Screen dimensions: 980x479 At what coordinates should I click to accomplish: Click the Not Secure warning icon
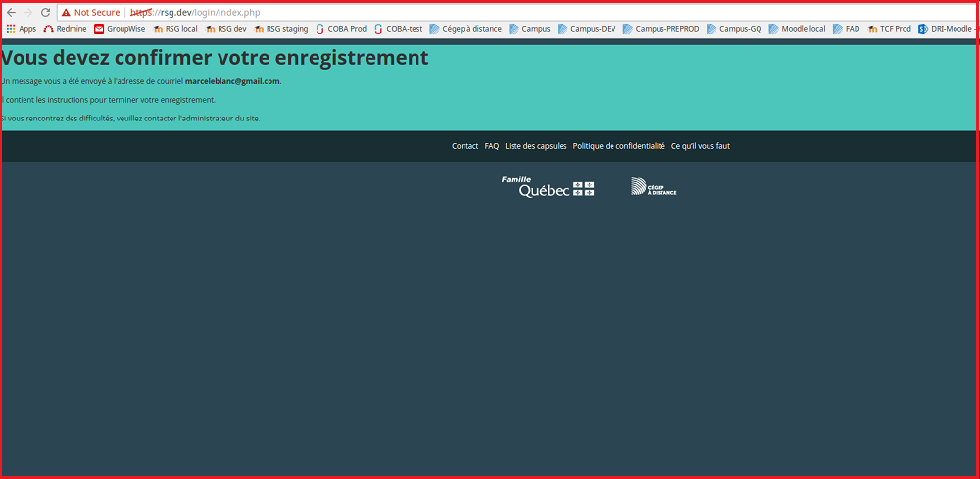pos(66,12)
